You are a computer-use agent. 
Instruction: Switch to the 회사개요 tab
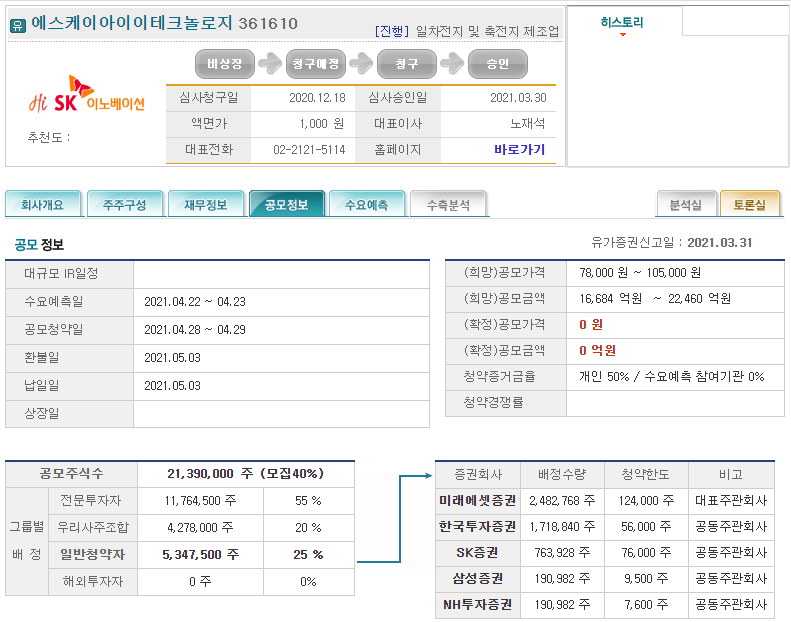[x=43, y=204]
